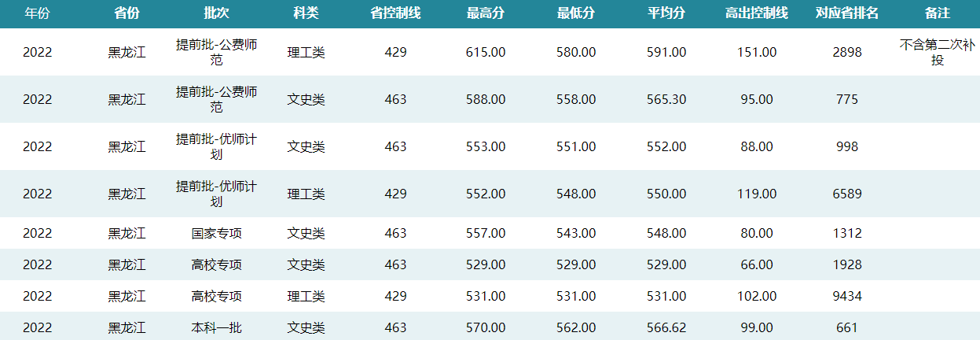Viewport: 980px width, 340px height.
Task: Select the 615.00 highest score cell
Action: (x=486, y=52)
